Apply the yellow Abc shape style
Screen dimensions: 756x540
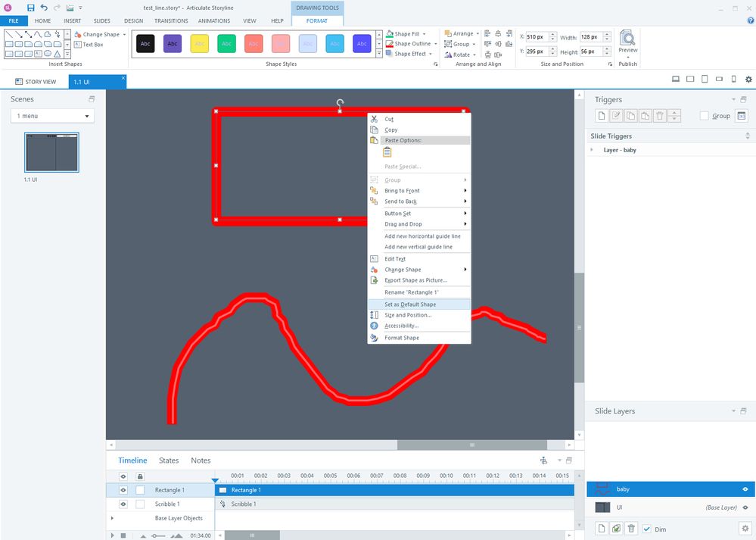click(200, 43)
